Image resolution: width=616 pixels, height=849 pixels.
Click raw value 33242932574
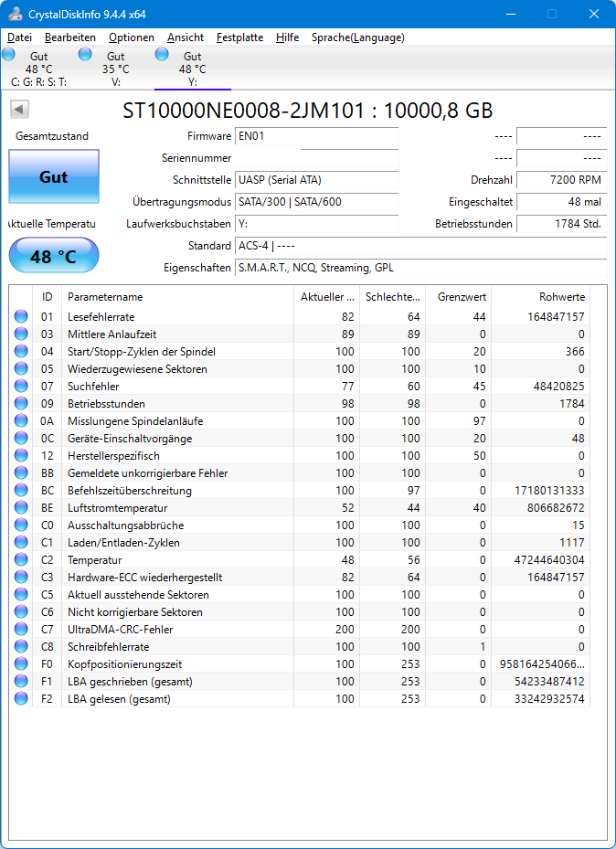pos(549,699)
